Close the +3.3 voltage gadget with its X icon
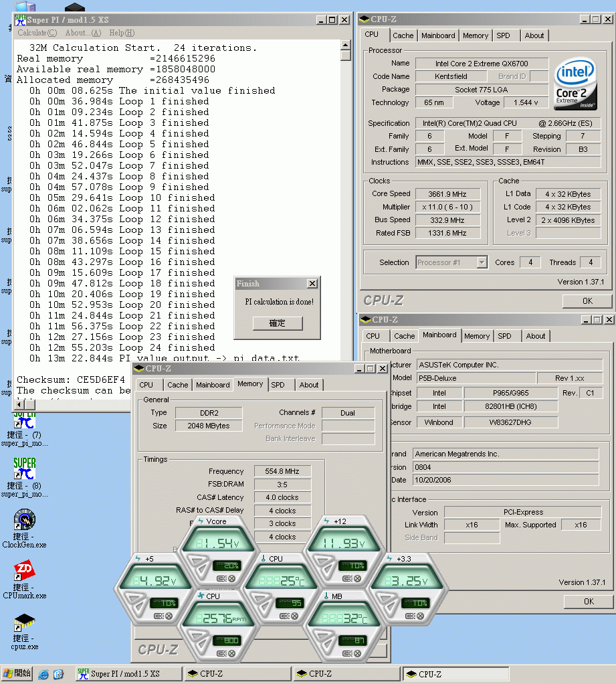 click(x=421, y=616)
